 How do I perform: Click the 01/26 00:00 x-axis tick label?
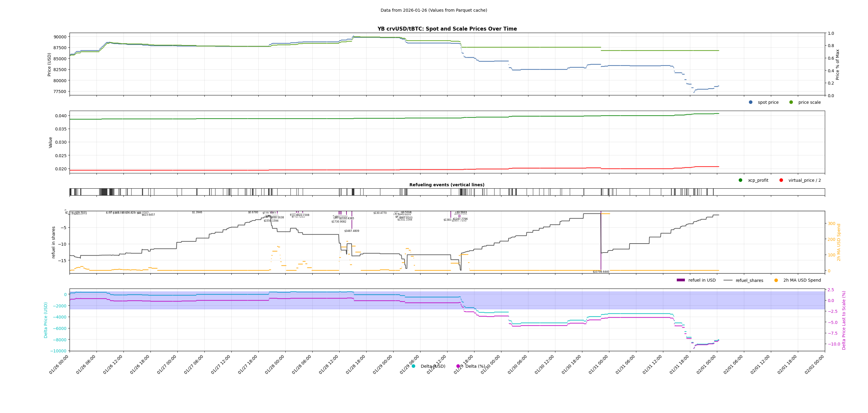[x=59, y=364]
